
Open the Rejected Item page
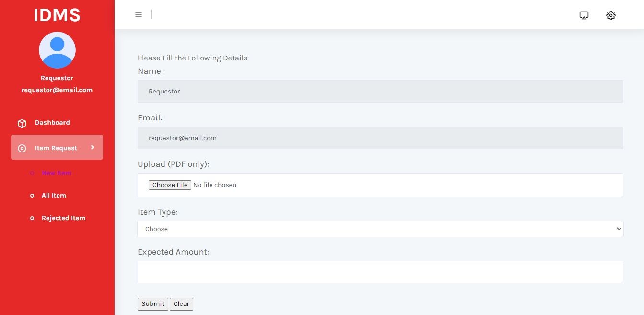tap(63, 218)
